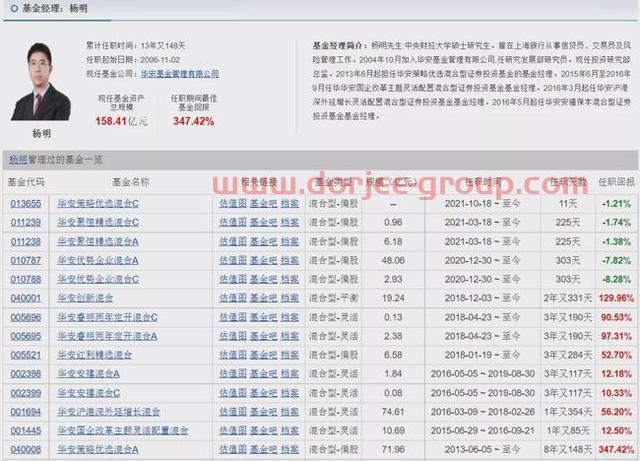Open fund code 001694 link
Viewport: 640px width, 461px height.
click(26, 412)
